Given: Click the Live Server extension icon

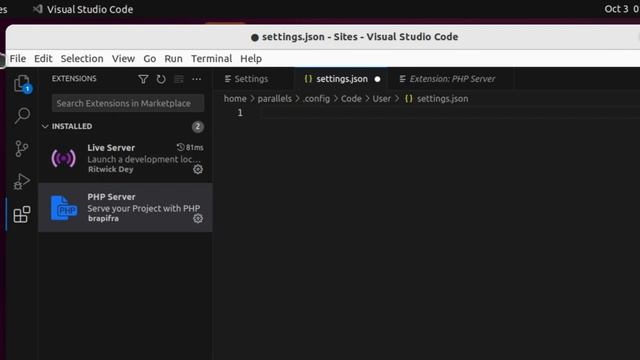Looking at the screenshot, I should pyautogui.click(x=63, y=158).
